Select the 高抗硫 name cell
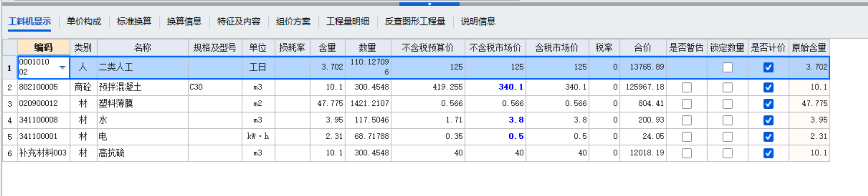 (x=143, y=154)
